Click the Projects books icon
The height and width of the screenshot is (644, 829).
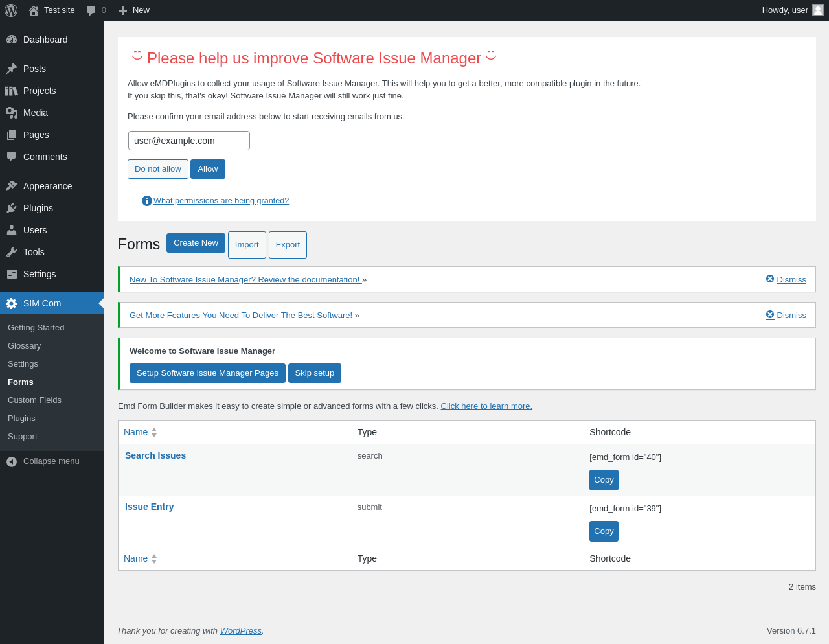tap(12, 91)
